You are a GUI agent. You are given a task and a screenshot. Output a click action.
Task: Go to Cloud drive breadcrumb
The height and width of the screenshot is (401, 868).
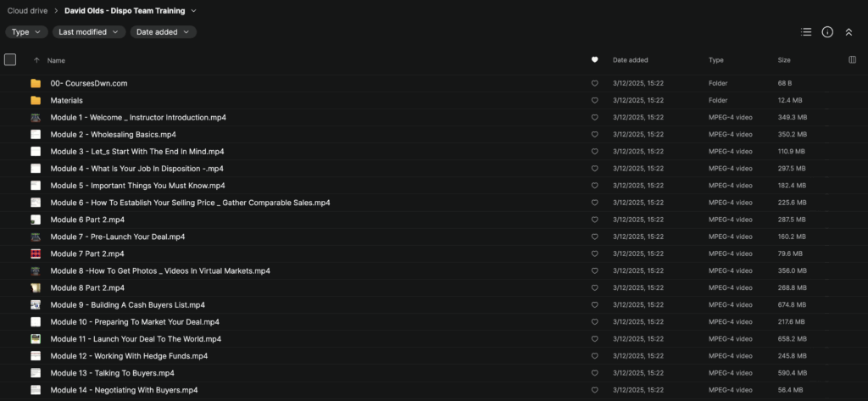(x=32, y=11)
